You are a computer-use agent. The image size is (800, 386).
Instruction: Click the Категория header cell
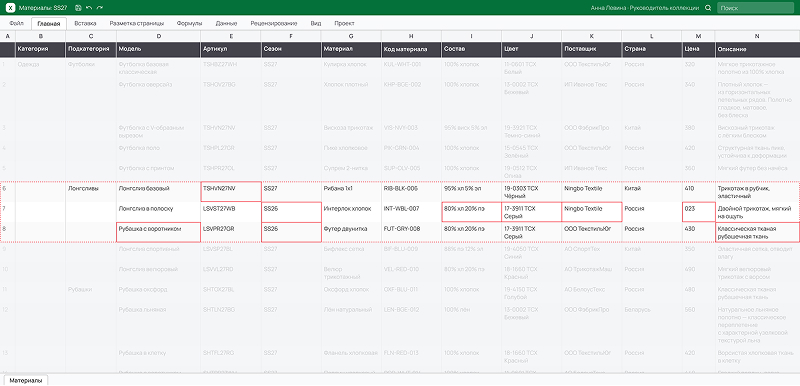40,49
